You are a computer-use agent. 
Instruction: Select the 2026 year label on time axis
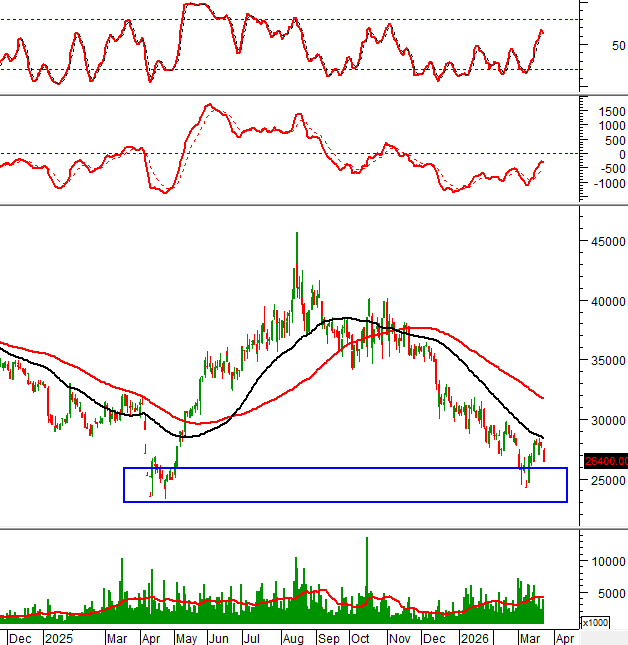click(x=474, y=637)
